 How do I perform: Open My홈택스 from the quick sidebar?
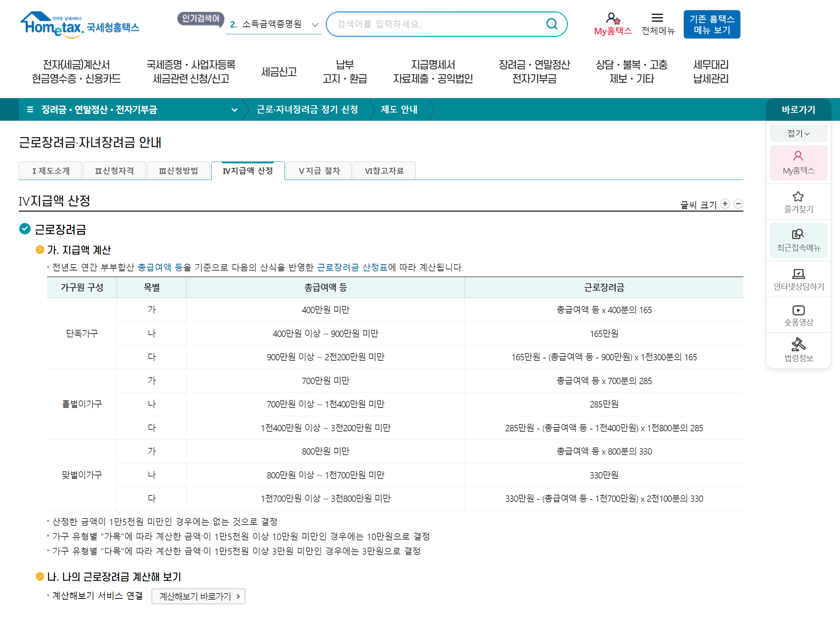click(x=798, y=163)
